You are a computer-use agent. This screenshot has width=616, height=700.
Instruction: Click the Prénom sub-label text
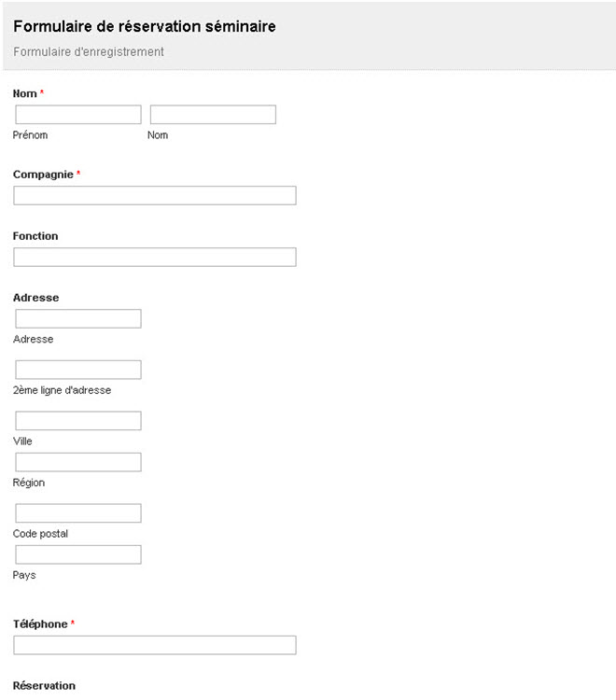click(x=30, y=135)
